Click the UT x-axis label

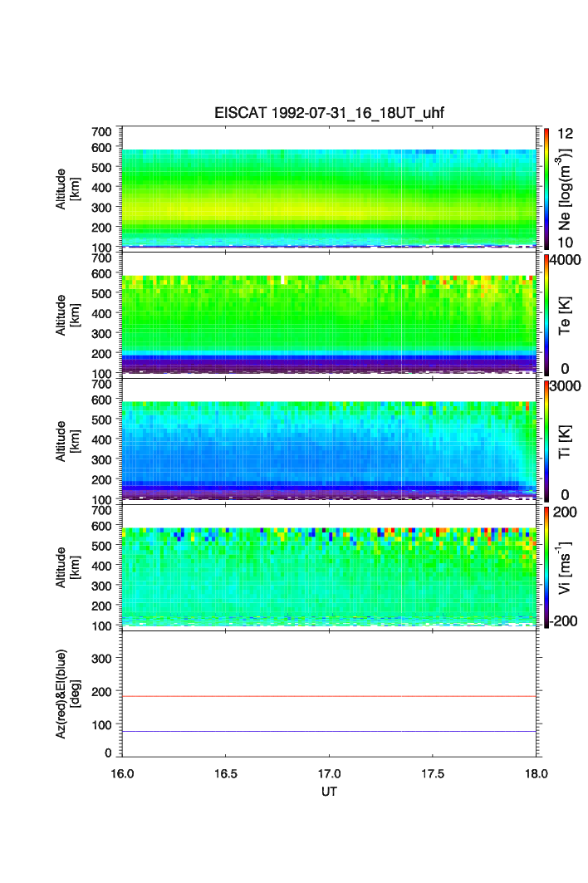pos(329,792)
